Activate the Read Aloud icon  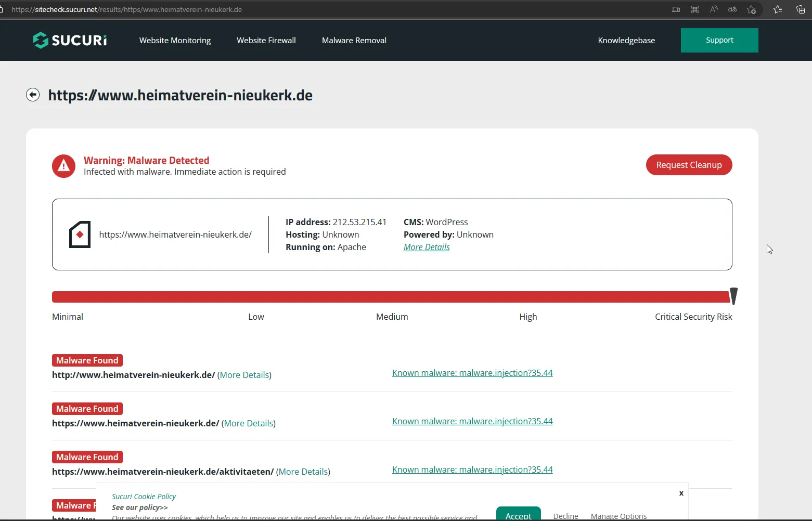[x=714, y=9]
